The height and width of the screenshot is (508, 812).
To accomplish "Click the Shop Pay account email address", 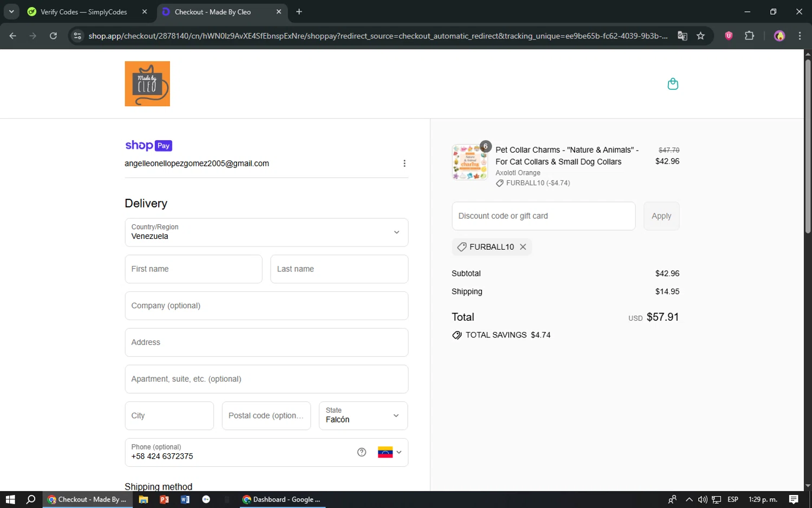I will [197, 164].
